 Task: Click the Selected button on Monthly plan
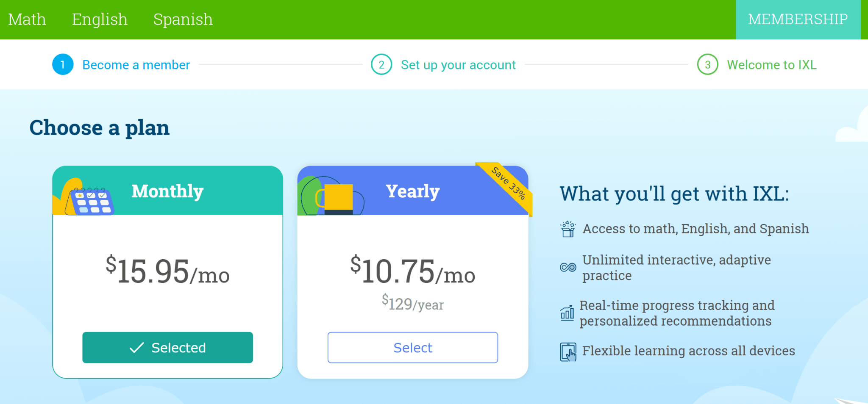point(167,348)
